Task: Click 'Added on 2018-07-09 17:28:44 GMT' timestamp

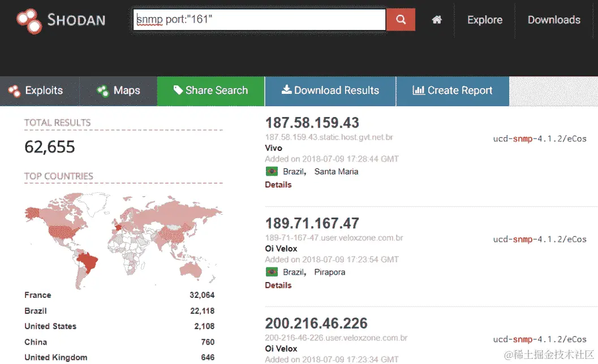Action: pyautogui.click(x=332, y=159)
